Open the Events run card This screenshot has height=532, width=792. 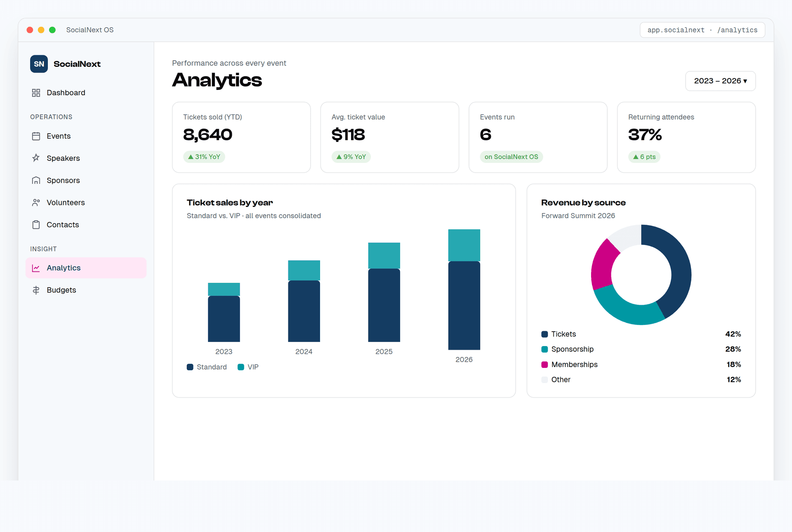[x=538, y=137]
